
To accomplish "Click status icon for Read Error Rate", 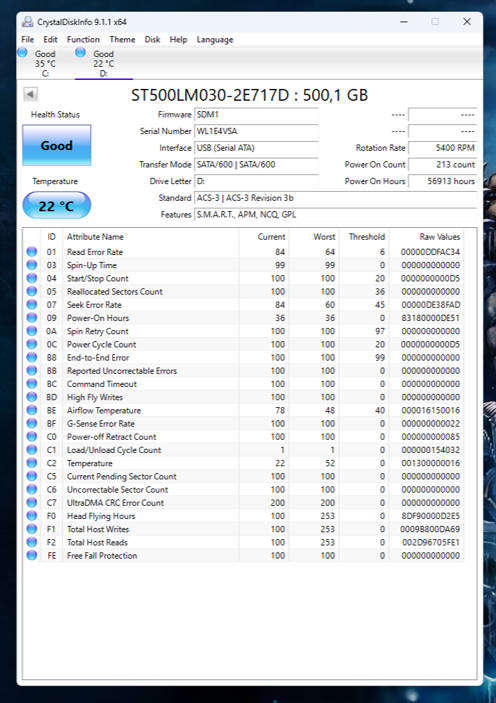I will (31, 252).
